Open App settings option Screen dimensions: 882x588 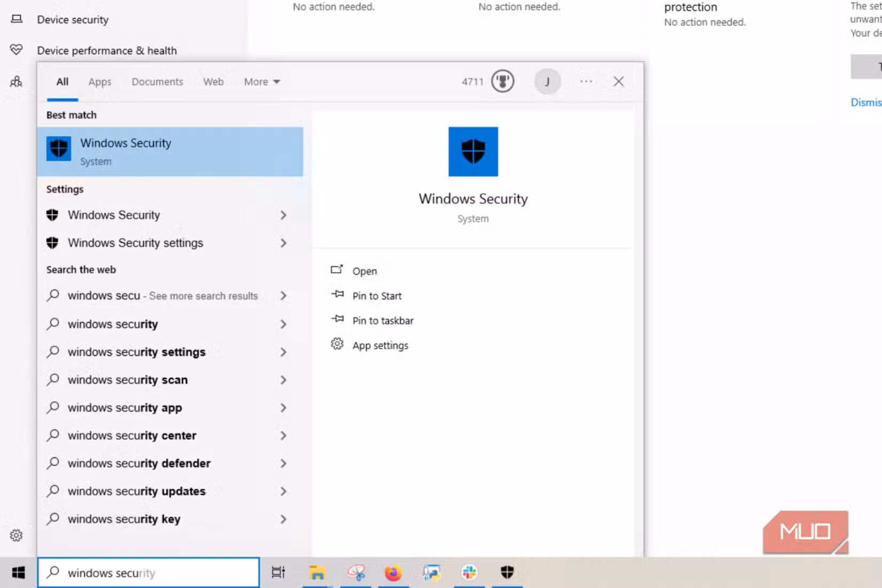click(380, 345)
